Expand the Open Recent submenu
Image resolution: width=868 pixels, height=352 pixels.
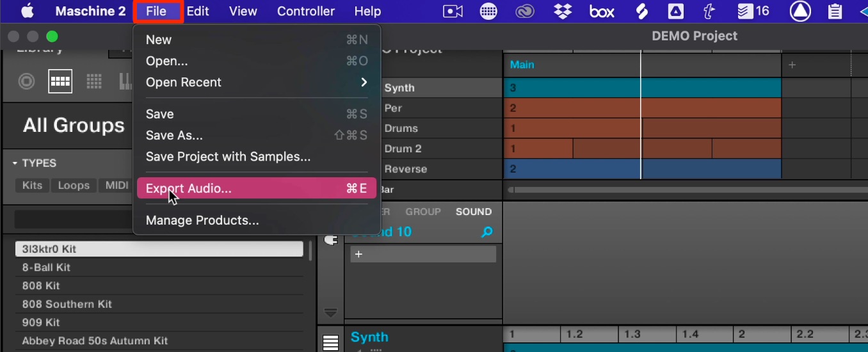(257, 82)
